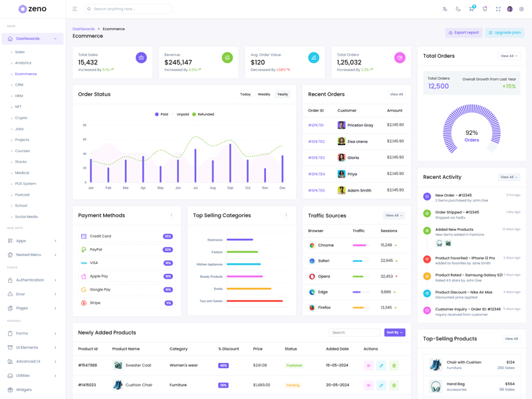
Task: Delete the Cushion Chair product row
Action: pos(394,385)
